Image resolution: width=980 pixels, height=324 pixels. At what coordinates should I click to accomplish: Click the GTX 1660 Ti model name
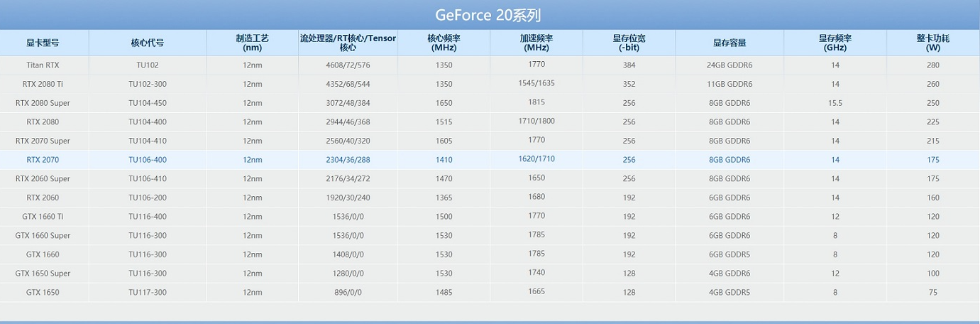tap(43, 217)
